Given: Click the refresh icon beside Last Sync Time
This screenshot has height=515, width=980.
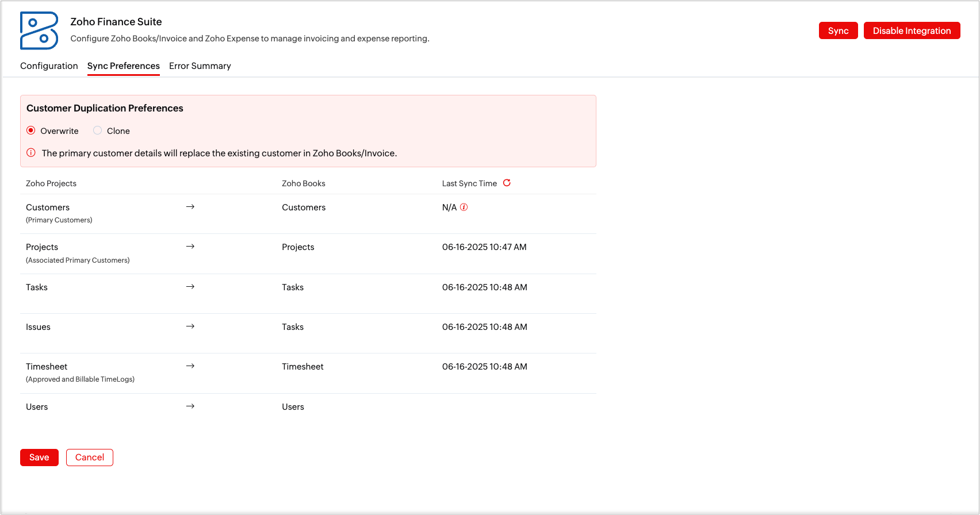Looking at the screenshot, I should tap(507, 183).
